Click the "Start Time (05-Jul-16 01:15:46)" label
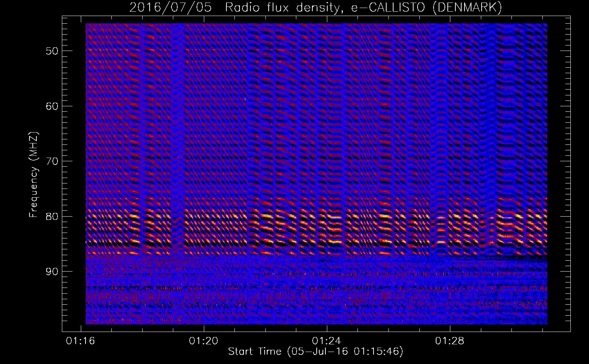The image size is (589, 364). [316, 352]
